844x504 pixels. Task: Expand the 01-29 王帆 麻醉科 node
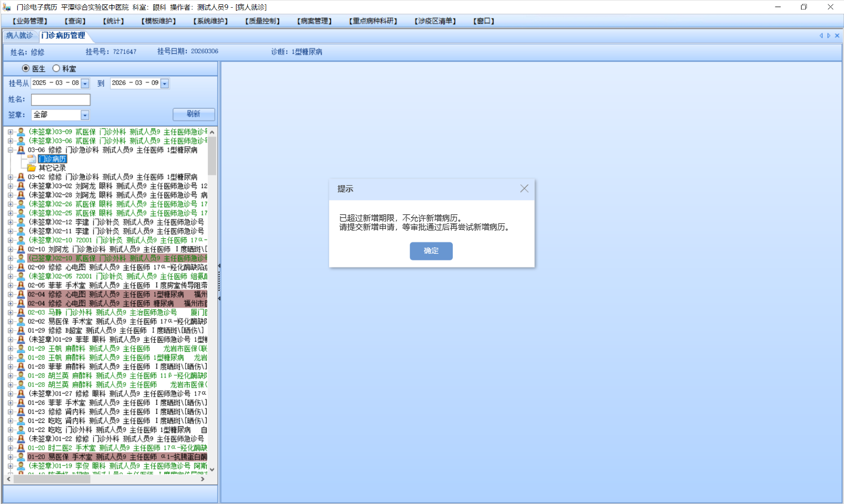tap(10, 348)
